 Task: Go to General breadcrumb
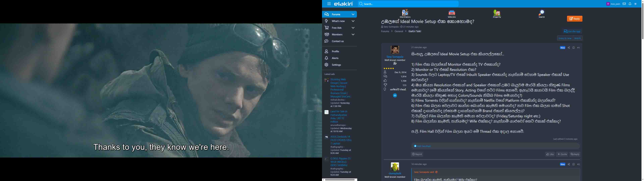399,32
